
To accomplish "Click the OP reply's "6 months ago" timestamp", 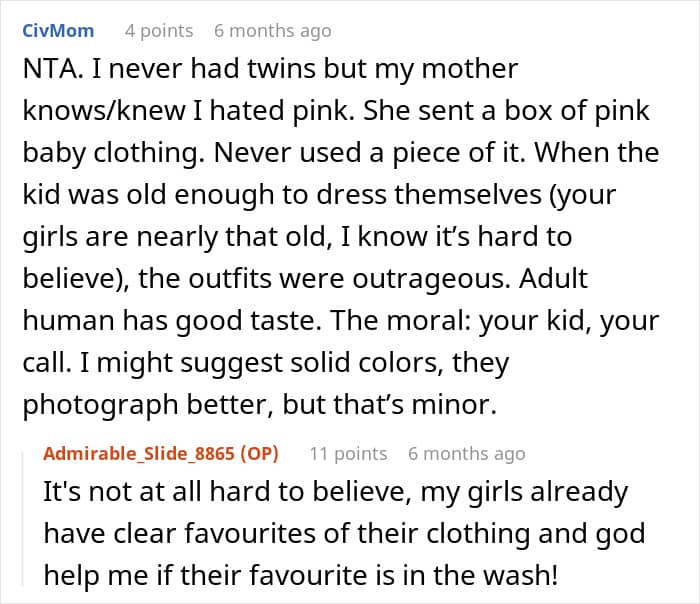I will pos(466,453).
